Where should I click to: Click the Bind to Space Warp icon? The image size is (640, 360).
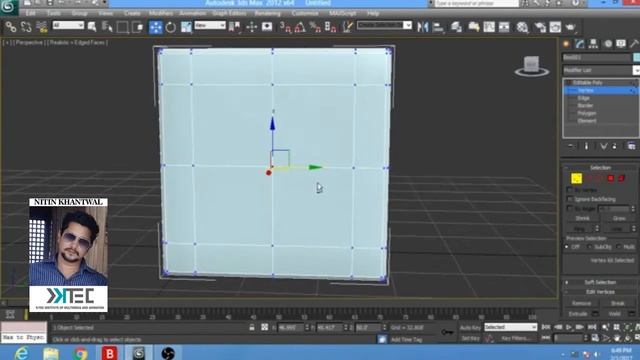(x=42, y=27)
